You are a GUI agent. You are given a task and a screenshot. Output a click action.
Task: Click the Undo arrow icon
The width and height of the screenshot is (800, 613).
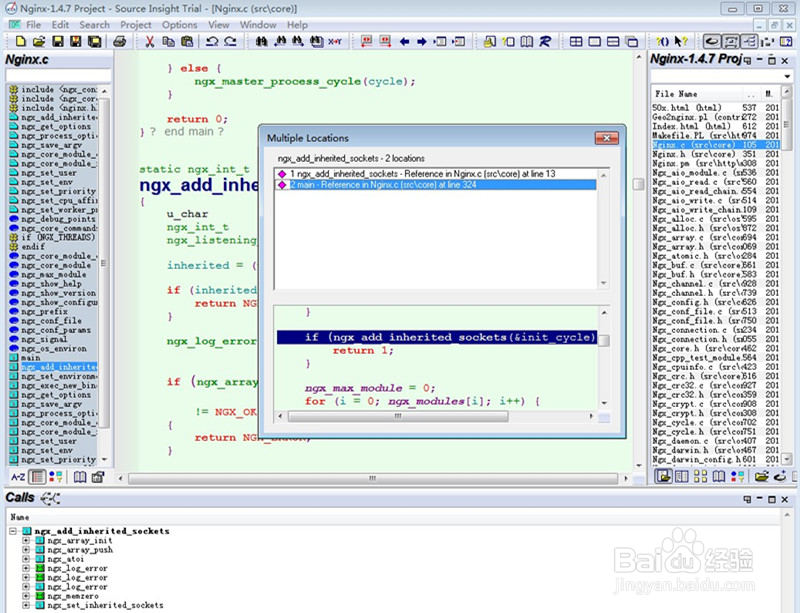click(x=212, y=41)
